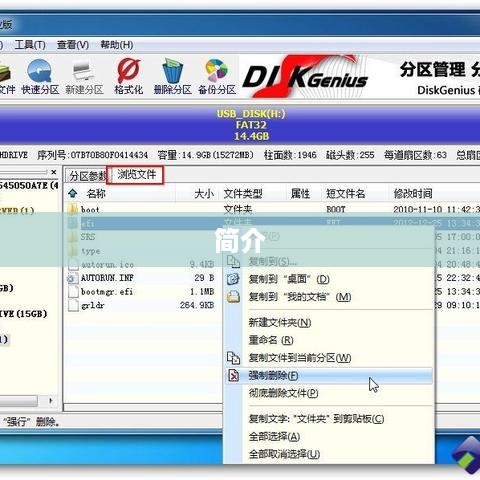The height and width of the screenshot is (480, 480).
Task: Open the View (查看) menu
Action: 73,45
